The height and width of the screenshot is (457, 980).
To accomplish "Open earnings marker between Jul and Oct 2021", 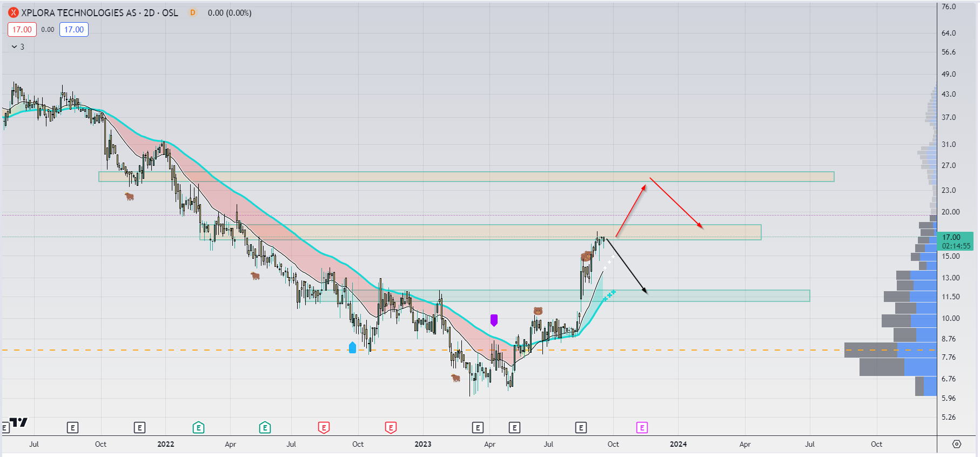I will click(72, 428).
